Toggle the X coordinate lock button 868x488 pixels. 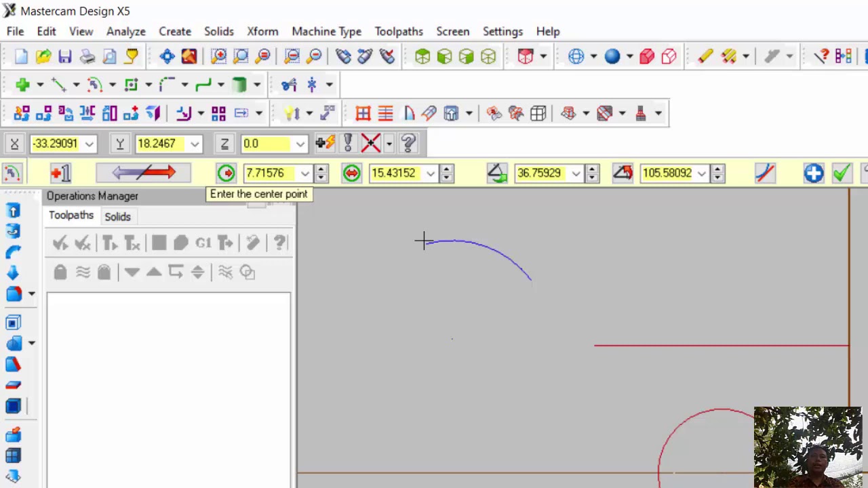(14, 143)
